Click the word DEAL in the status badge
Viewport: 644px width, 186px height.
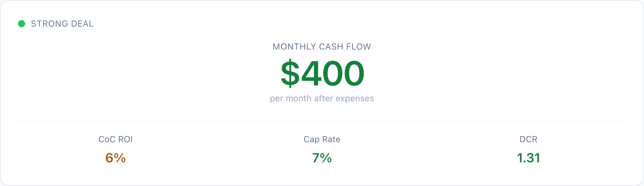point(82,24)
